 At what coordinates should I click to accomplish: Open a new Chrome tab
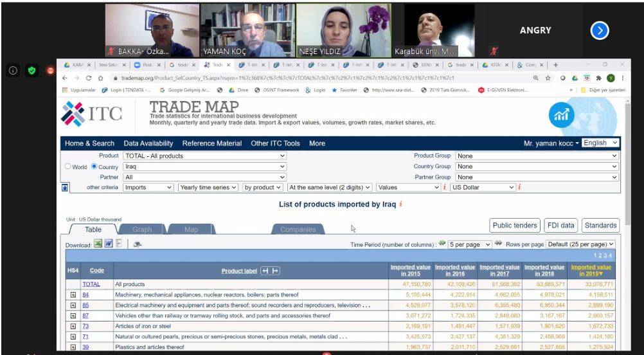click(556, 65)
